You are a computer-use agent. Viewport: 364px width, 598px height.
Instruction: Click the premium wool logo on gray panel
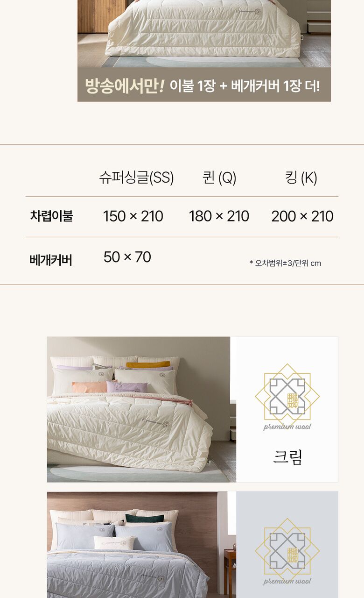(287, 551)
